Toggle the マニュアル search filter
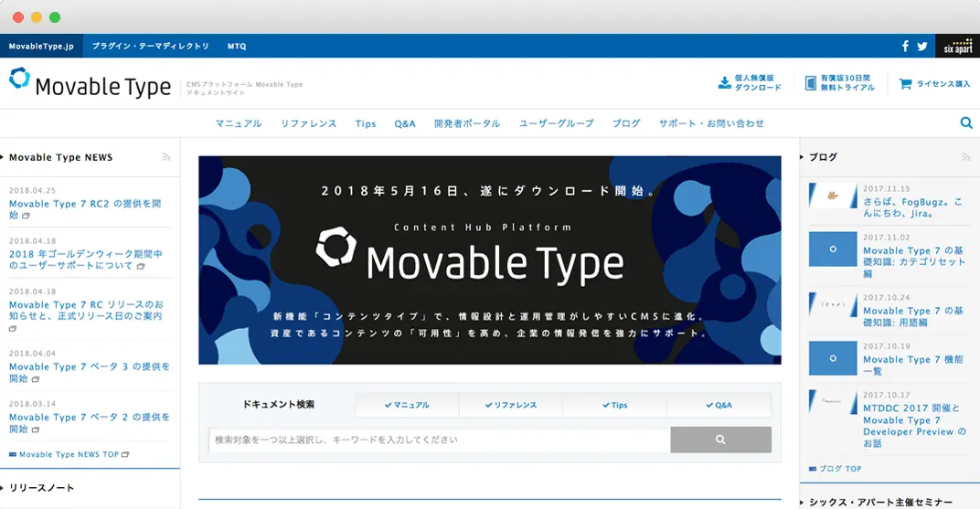 407,405
